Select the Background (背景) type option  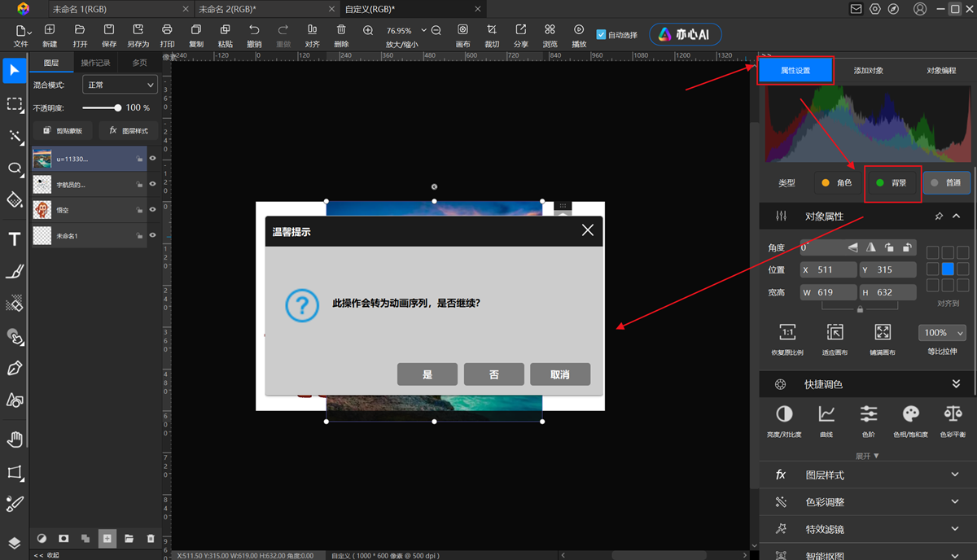[x=892, y=183]
